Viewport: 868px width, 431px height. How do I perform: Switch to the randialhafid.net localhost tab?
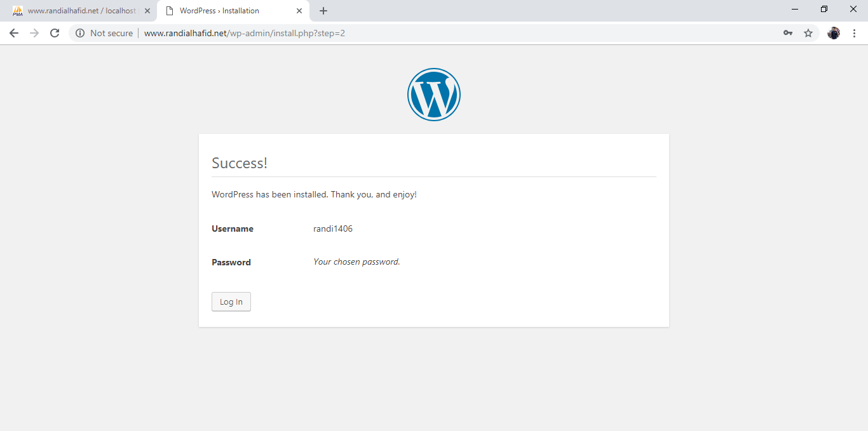tap(81, 11)
